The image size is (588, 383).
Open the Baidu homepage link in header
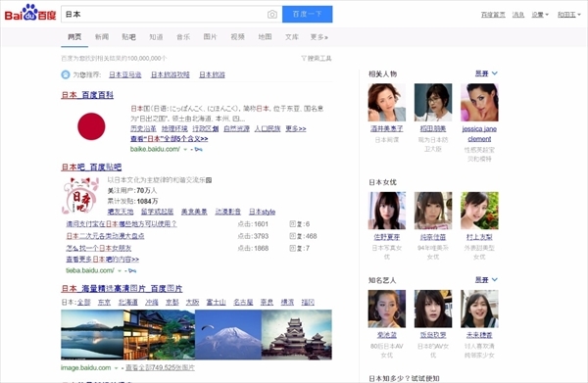[493, 15]
